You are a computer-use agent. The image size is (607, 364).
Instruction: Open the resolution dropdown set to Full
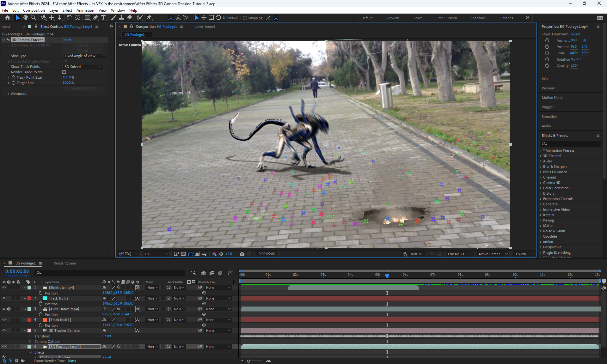tap(156, 254)
